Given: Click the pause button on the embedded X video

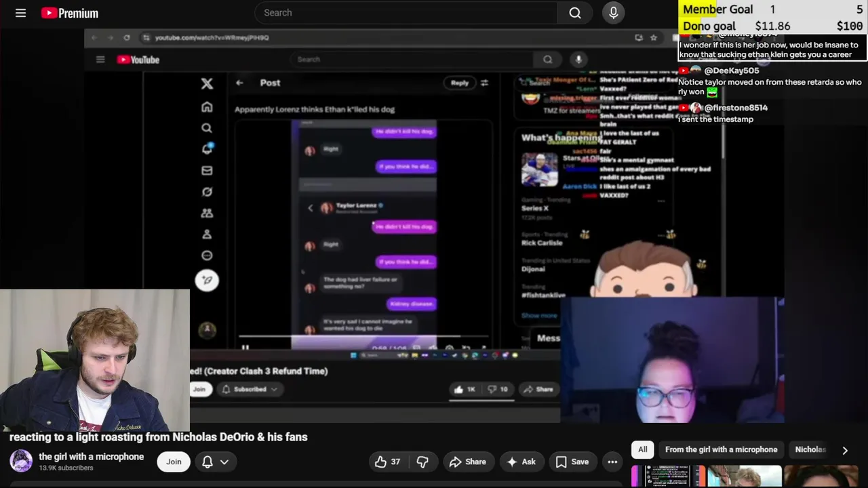Looking at the screenshot, I should 245,348.
